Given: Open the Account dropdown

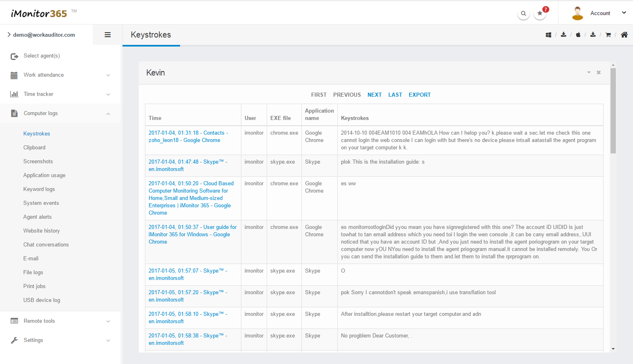Looking at the screenshot, I should pyautogui.click(x=600, y=13).
